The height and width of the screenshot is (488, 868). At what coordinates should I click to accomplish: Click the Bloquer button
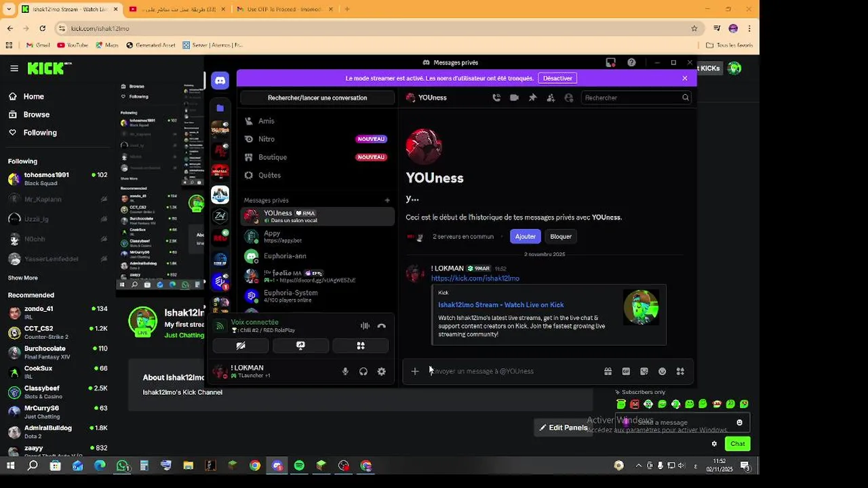561,237
